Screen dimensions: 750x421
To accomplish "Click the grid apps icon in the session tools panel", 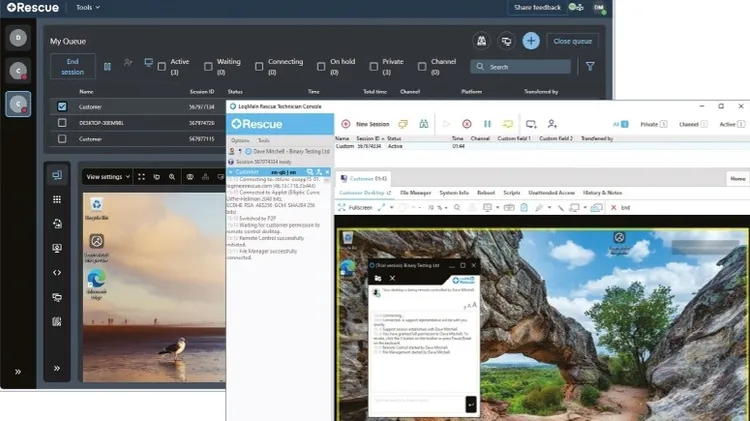I will (x=57, y=199).
